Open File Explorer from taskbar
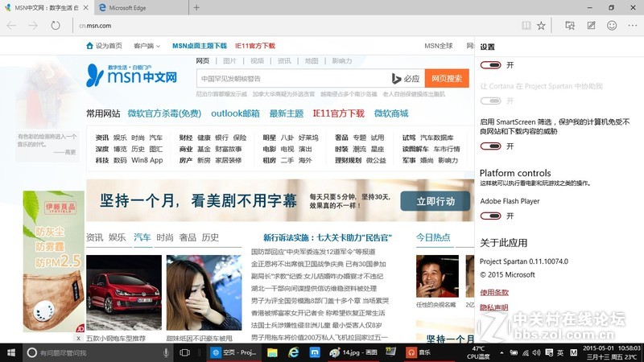644x362 pixels. point(272,352)
